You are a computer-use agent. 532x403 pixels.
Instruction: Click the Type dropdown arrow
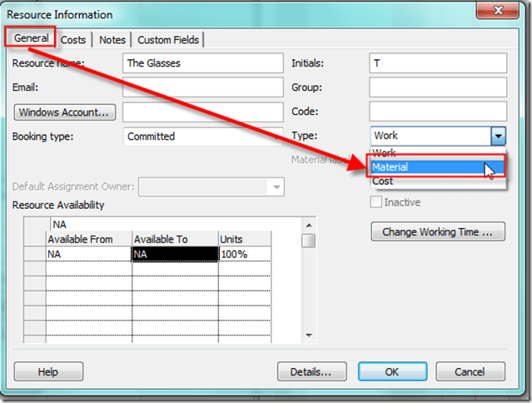tap(498, 137)
